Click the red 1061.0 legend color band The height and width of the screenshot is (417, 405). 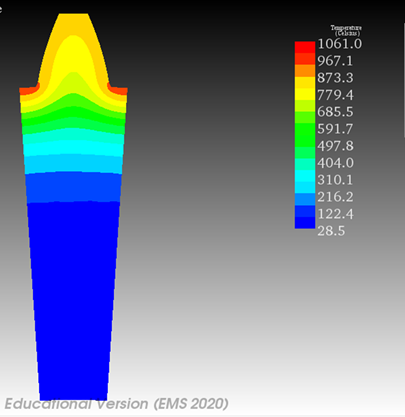click(305, 47)
